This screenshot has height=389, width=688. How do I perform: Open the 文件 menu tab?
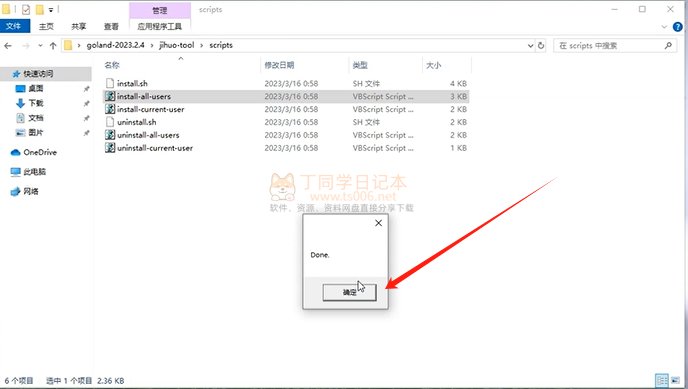14,26
